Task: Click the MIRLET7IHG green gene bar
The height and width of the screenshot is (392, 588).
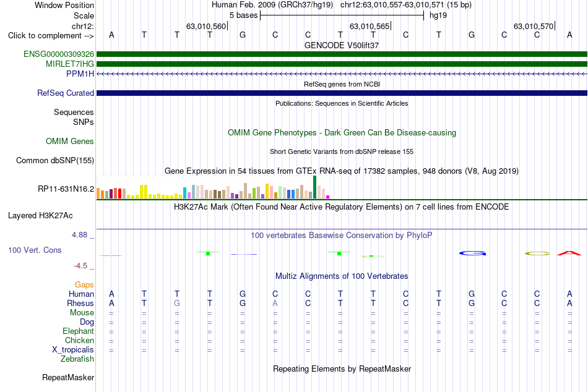Action: point(342,64)
